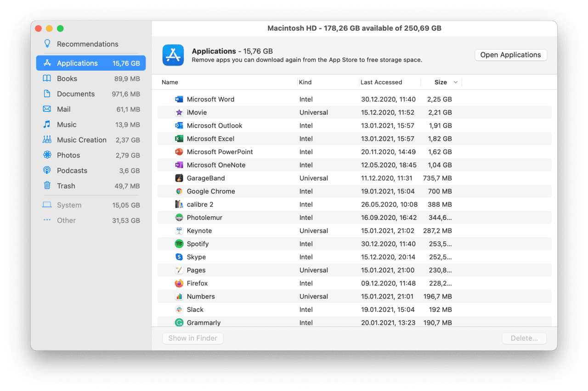Viewport: 588px width, 391px height.
Task: Select the Slack row name
Action: (195, 310)
